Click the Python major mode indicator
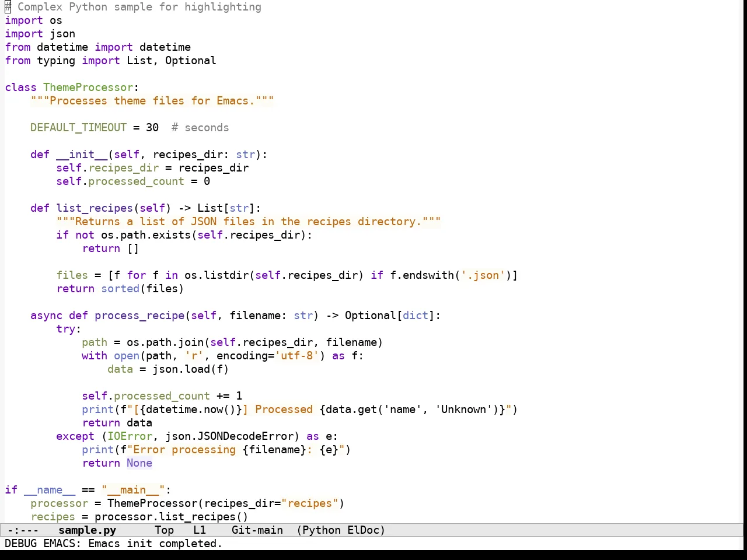 coord(322,530)
